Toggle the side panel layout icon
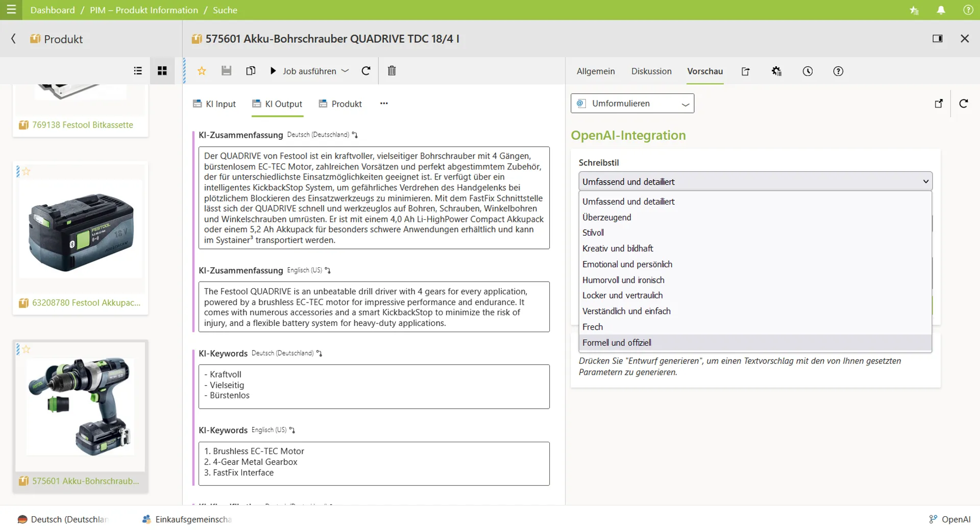This screenshot has height=530, width=980. [x=937, y=39]
